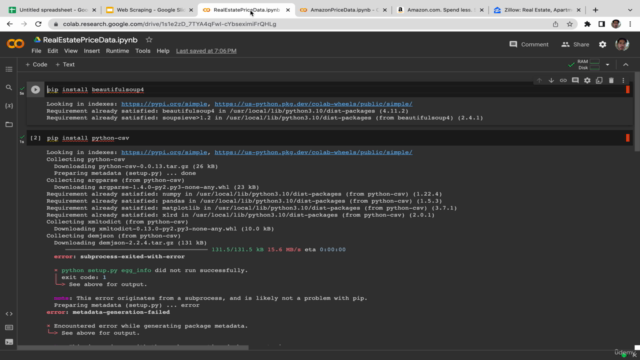Expand the RAM and Disk runtime dropdown
This screenshot has height=360, width=640.
[x=607, y=64]
